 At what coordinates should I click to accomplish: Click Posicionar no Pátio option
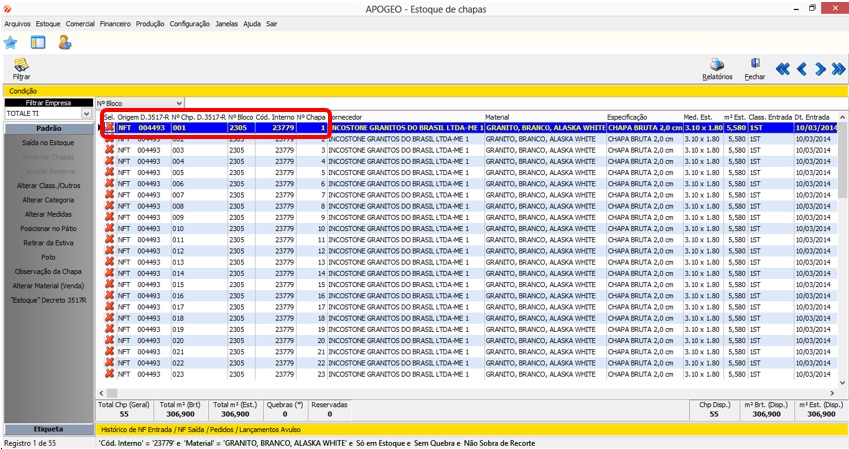pyautogui.click(x=48, y=229)
